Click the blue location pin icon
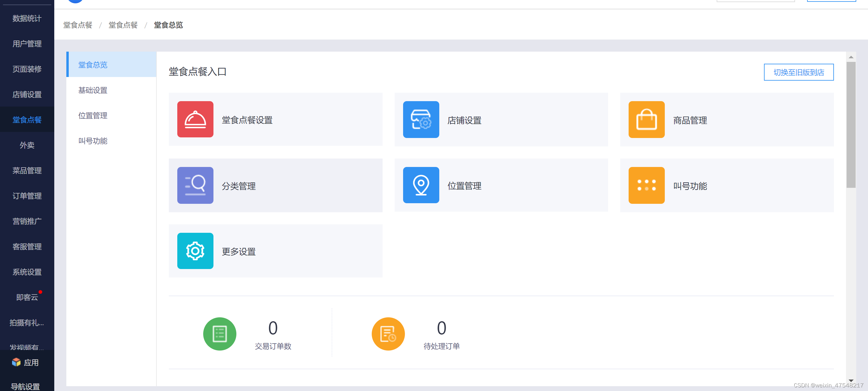This screenshot has width=868, height=391. click(x=421, y=185)
